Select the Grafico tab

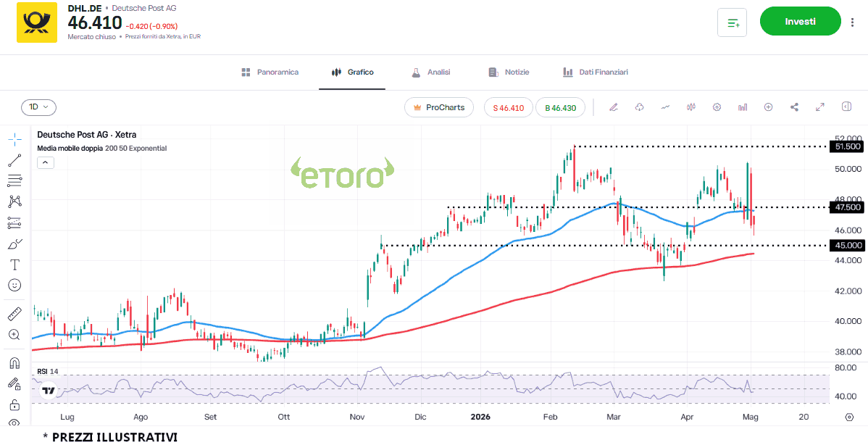tap(352, 72)
